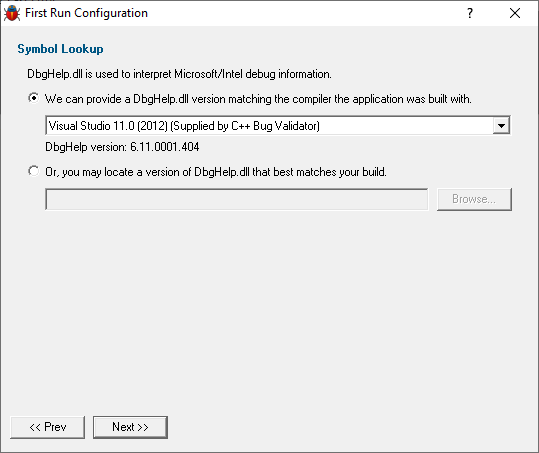Continue with the Next >> button
Viewport: 539px width, 453px height.
pyautogui.click(x=130, y=427)
